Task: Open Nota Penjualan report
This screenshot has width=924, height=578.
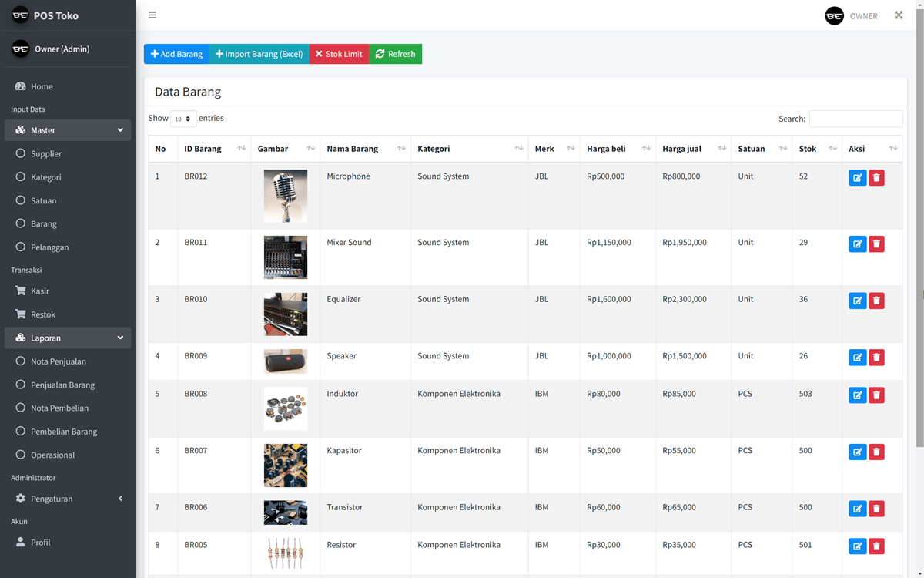Action: point(58,361)
